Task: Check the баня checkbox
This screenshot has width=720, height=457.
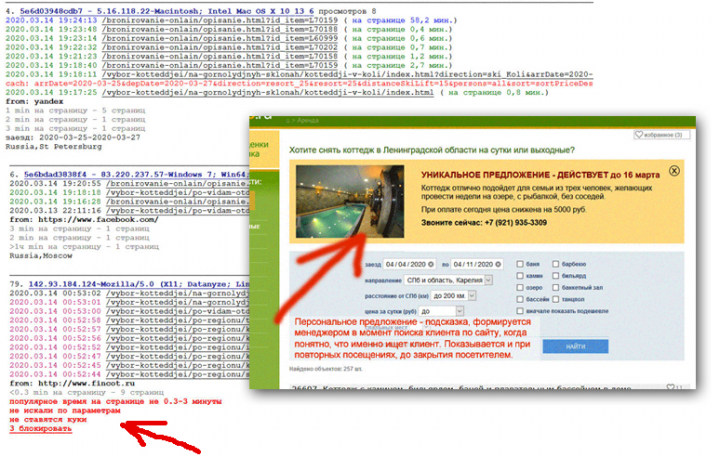Action: (520, 264)
